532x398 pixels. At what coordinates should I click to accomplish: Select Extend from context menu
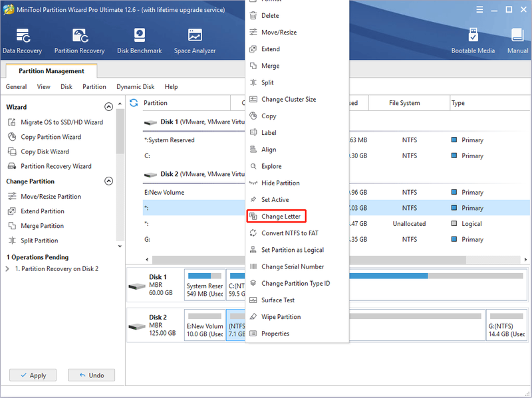coord(297,49)
